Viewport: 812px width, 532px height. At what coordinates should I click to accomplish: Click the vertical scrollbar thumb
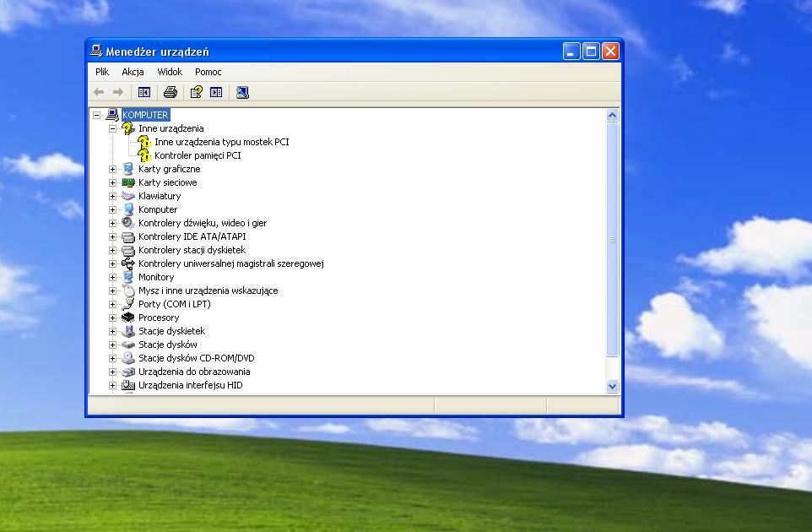point(612,239)
